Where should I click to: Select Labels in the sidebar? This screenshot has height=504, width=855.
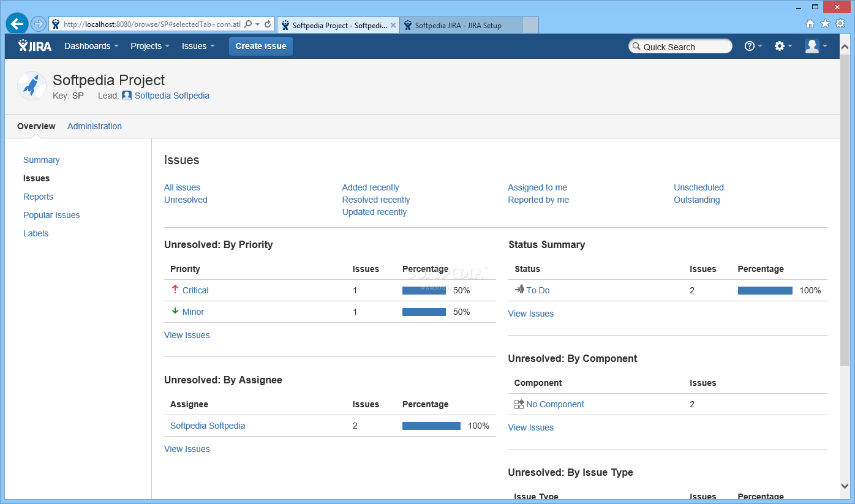[x=36, y=233]
